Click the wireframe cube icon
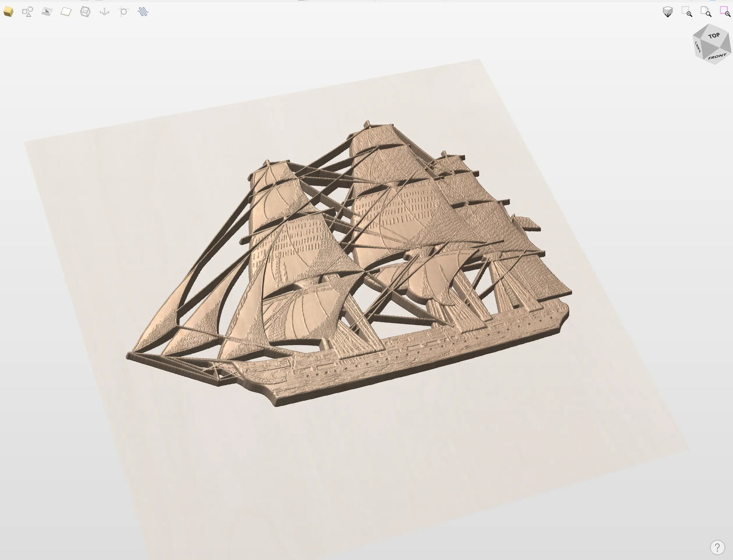Image resolution: width=733 pixels, height=560 pixels. pyautogui.click(x=85, y=12)
